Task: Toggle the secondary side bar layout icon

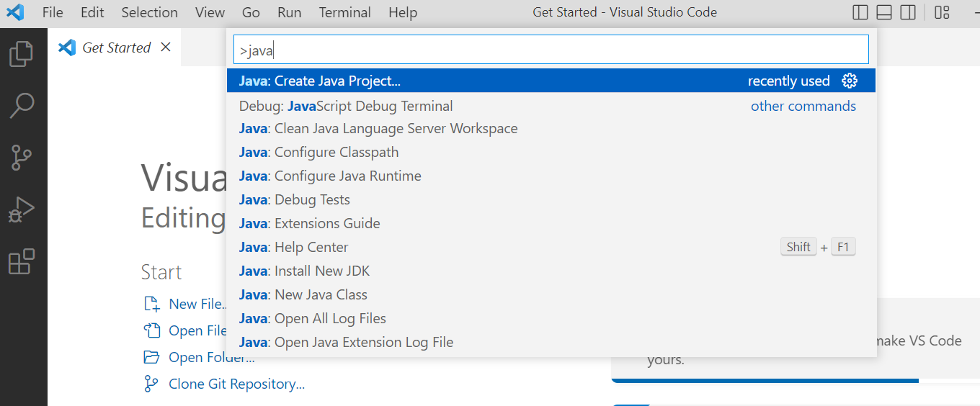Action: (908, 12)
